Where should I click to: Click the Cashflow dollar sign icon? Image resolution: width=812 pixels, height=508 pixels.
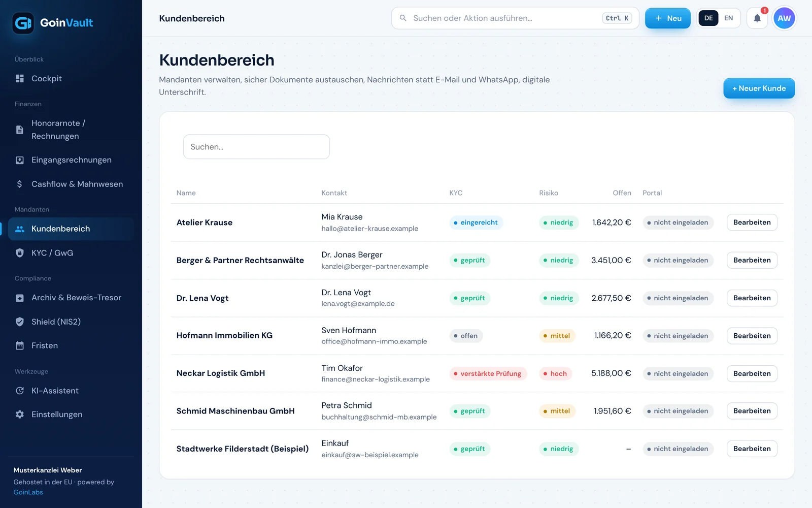[20, 184]
